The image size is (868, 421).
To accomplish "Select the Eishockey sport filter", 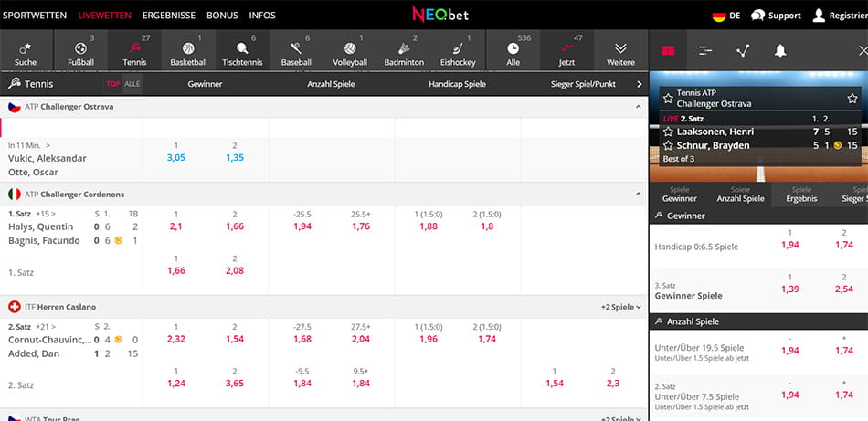I will point(458,50).
